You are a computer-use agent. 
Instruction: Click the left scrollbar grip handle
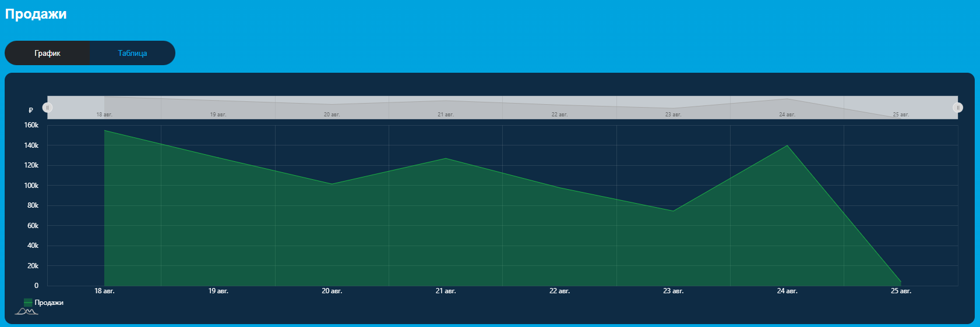click(x=48, y=108)
